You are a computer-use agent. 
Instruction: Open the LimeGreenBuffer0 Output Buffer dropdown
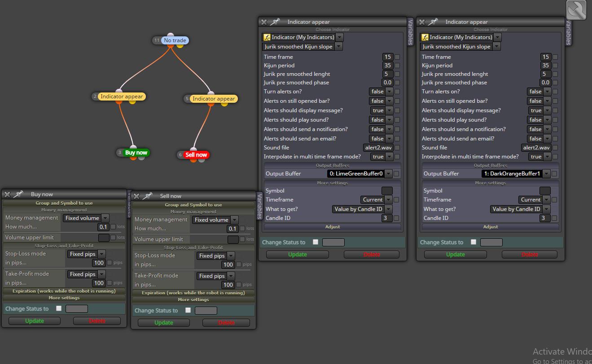click(x=360, y=174)
